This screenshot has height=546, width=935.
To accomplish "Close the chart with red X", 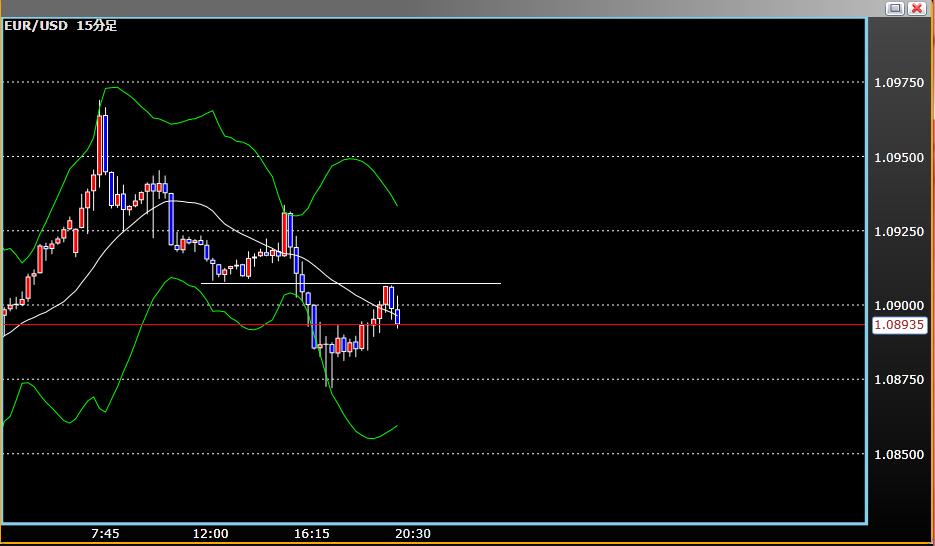I will click(919, 8).
